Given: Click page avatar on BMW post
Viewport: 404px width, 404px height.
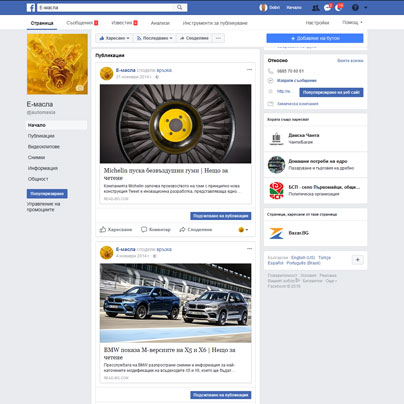Looking at the screenshot, I should coord(107,253).
